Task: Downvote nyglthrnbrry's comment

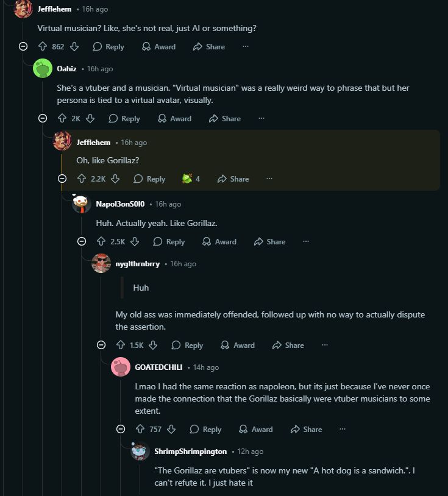Action: [x=152, y=345]
